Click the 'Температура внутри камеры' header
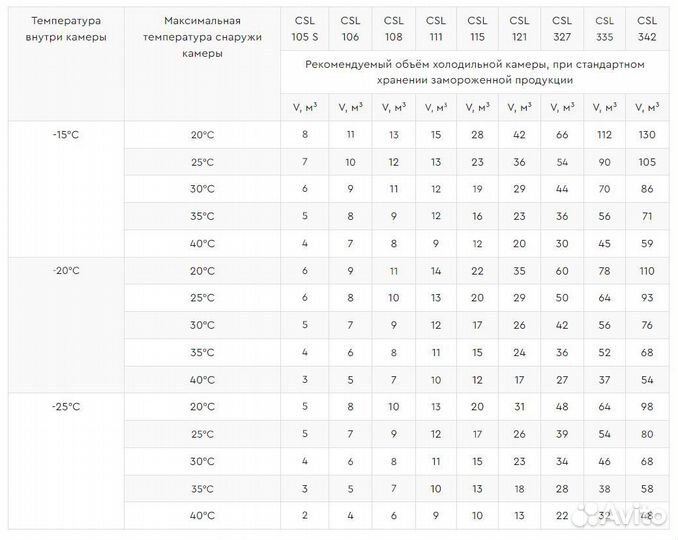Screen dimensions: 678x540 pyautogui.click(x=66, y=28)
